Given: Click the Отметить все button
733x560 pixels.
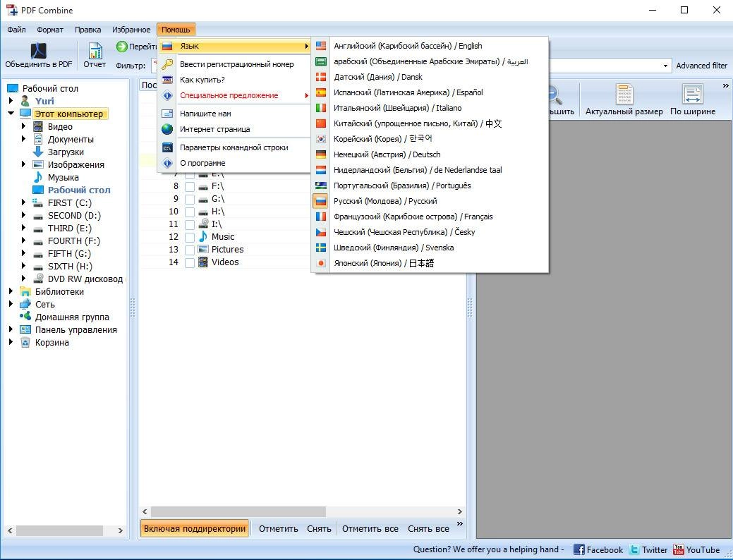Looking at the screenshot, I should tap(370, 529).
